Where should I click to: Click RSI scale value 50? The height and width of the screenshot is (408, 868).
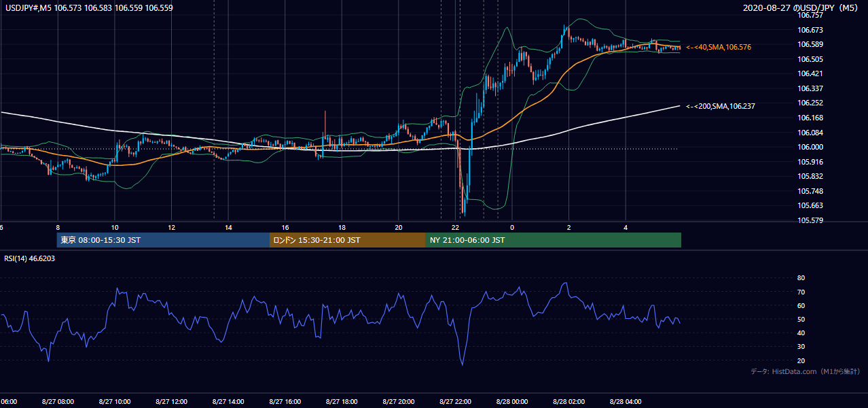click(x=801, y=319)
